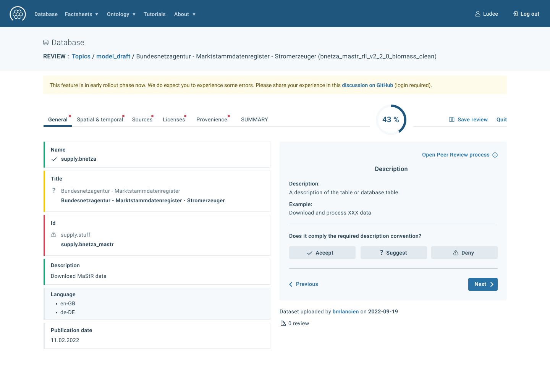
Task: Click the info icon beside Open Peer Review process
Action: point(495,155)
